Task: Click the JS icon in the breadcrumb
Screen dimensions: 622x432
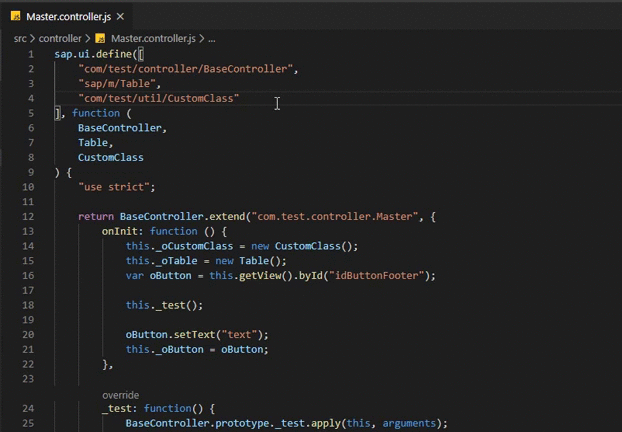Action: pos(100,38)
